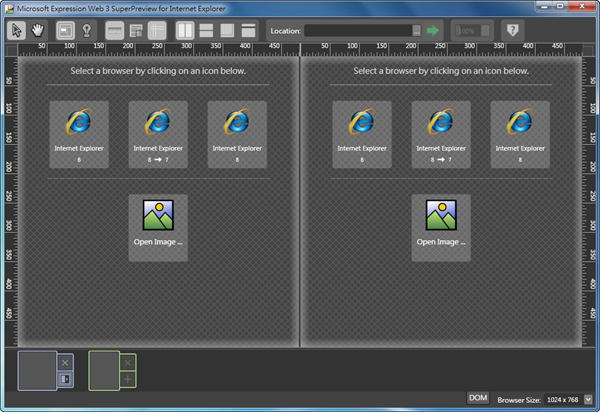This screenshot has width=600, height=412.
Task: Choose Internet Explorer 8→7 in right pane
Action: pyautogui.click(x=441, y=134)
